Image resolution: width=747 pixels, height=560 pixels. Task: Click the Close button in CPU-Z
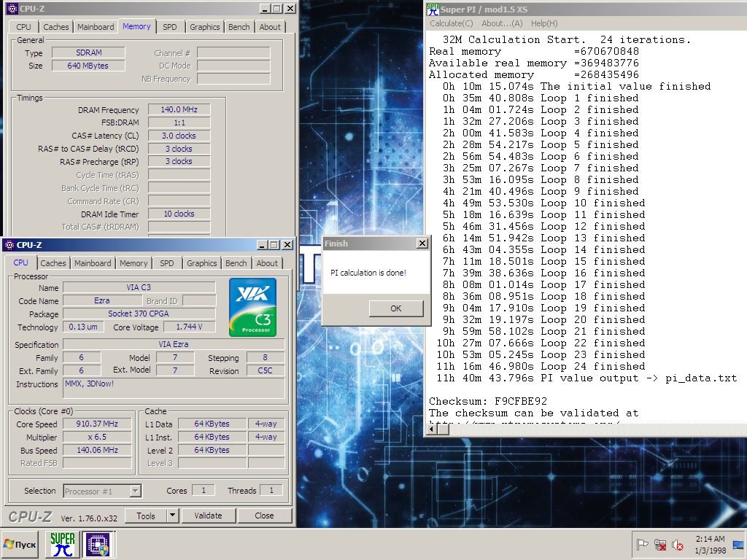pos(264,516)
